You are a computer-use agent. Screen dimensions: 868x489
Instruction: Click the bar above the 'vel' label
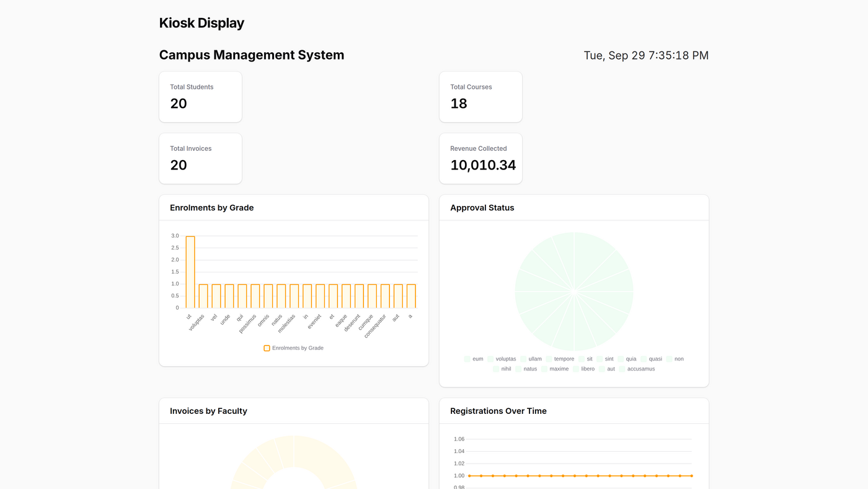[216, 296]
